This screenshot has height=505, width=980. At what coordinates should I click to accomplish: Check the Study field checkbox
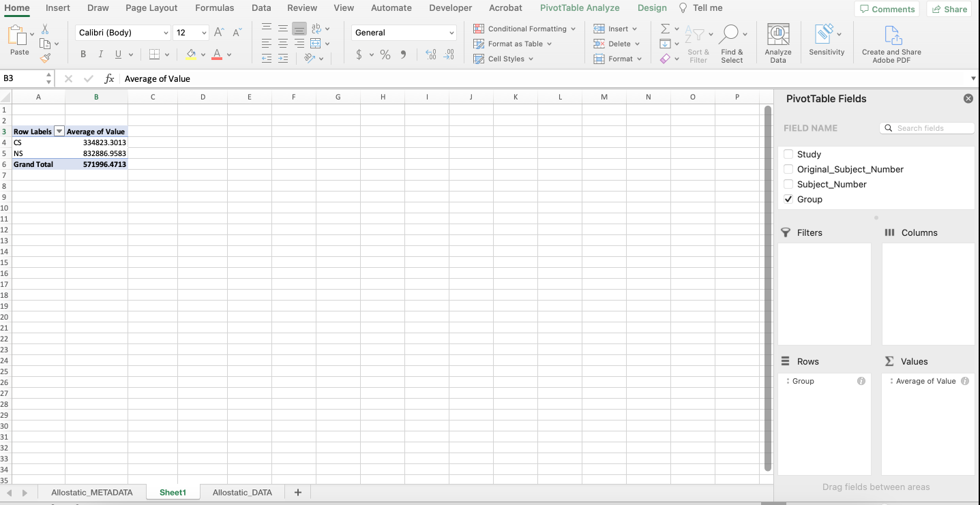point(788,155)
